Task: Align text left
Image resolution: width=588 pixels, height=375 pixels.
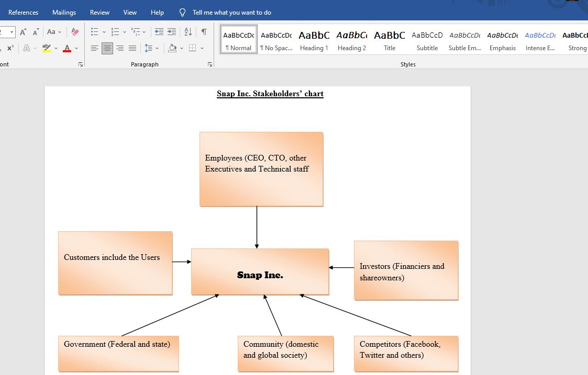Action: [94, 48]
